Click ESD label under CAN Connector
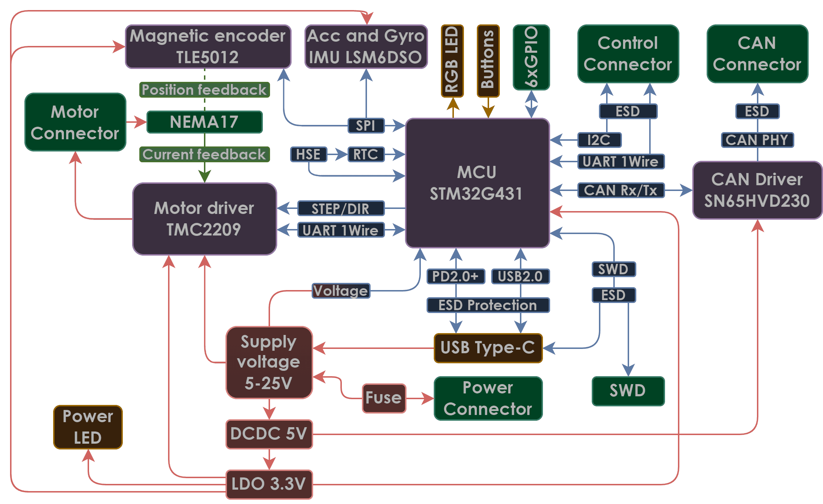The width and height of the screenshot is (823, 504). 757,111
